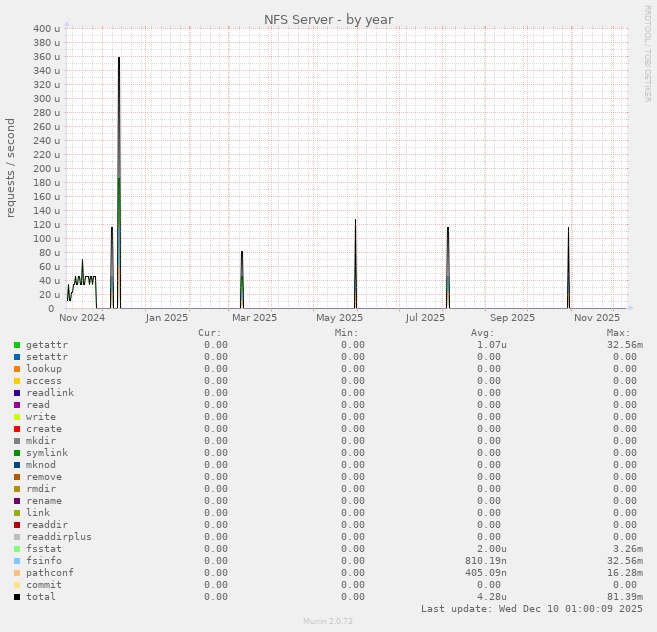This screenshot has height=632, width=657.
Task: Click the 'Cur:' column header
Action: [x=210, y=333]
